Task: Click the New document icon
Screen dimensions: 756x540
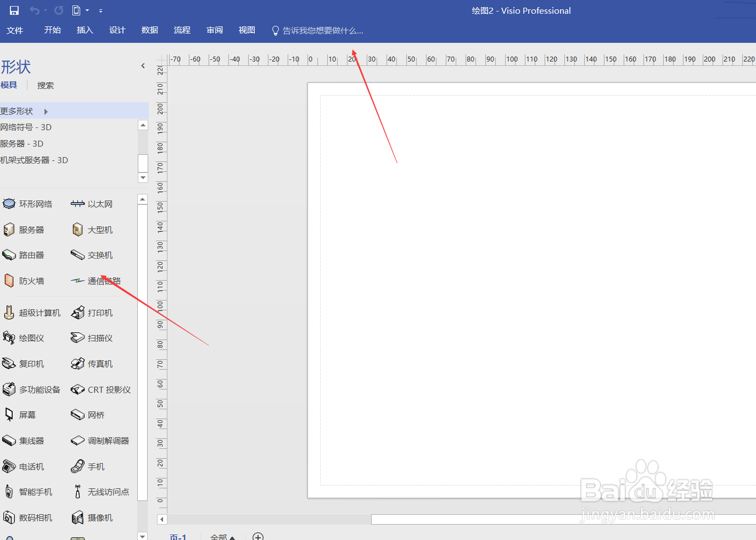Action: pos(76,10)
